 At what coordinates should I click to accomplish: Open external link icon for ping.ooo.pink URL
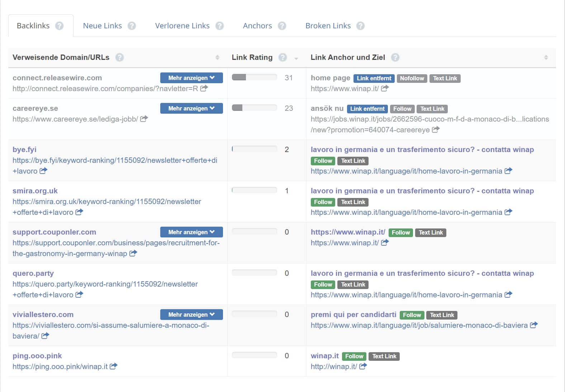coord(113,366)
